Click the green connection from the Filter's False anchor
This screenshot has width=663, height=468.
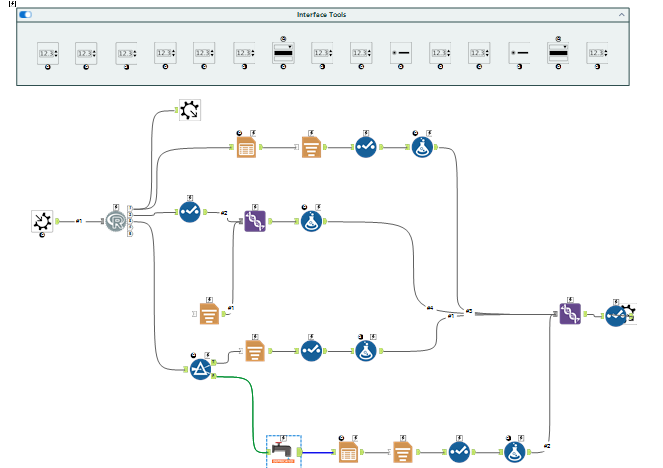point(253,414)
